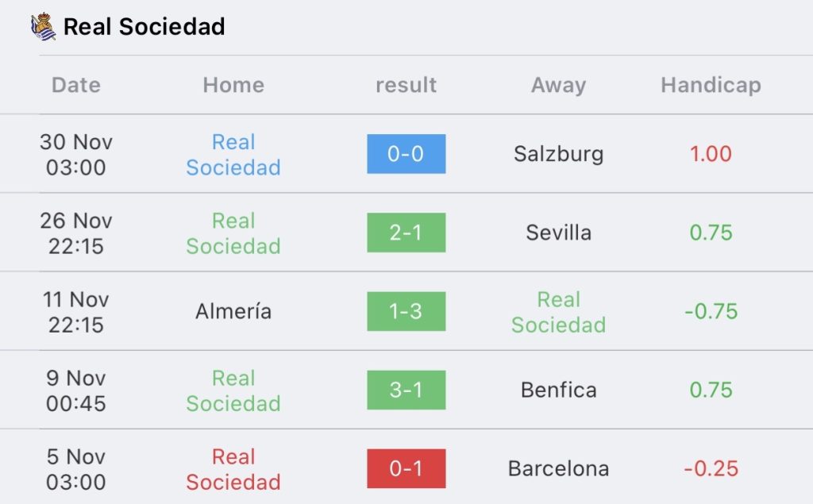
Task: Open the red 0-1 result badge
Action: pos(406,469)
